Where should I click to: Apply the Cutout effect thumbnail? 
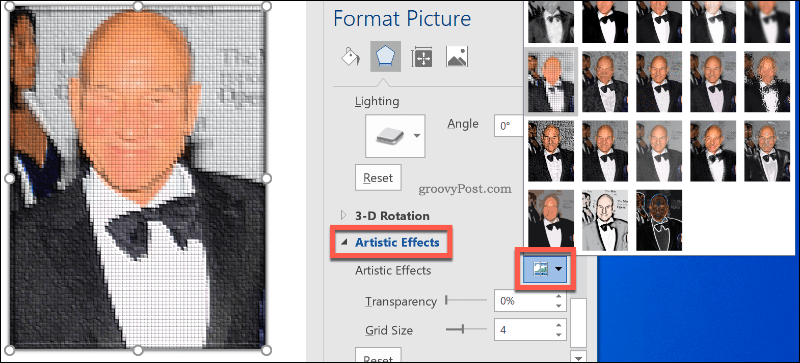click(x=551, y=220)
